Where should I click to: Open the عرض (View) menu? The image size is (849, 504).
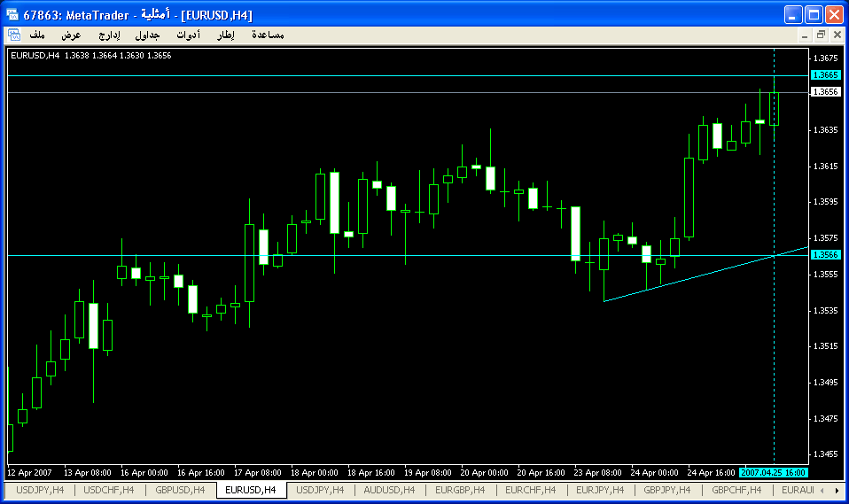click(71, 35)
